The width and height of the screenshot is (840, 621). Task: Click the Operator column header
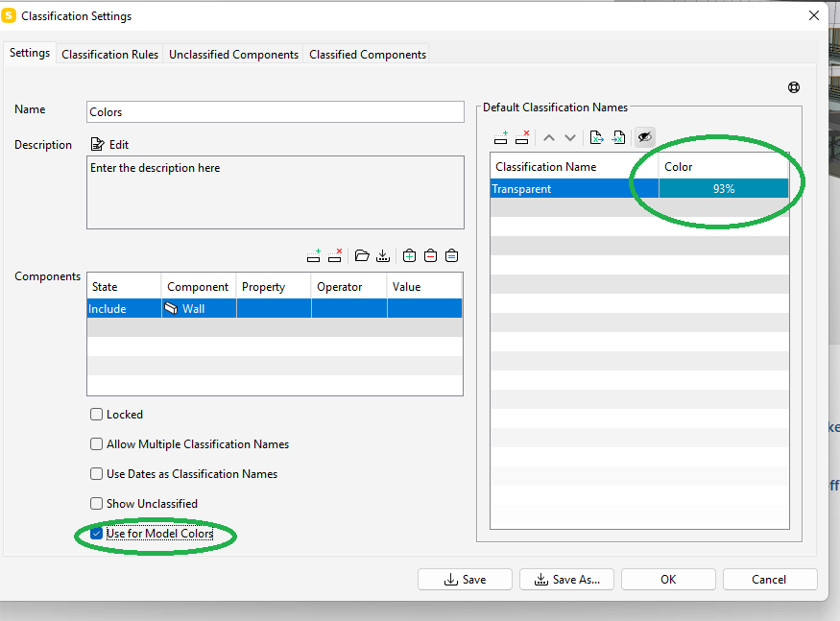[x=348, y=287]
